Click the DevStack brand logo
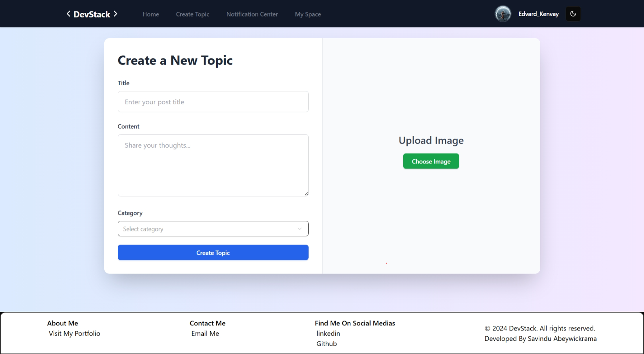Viewport: 644px width, 354px height. [x=92, y=14]
